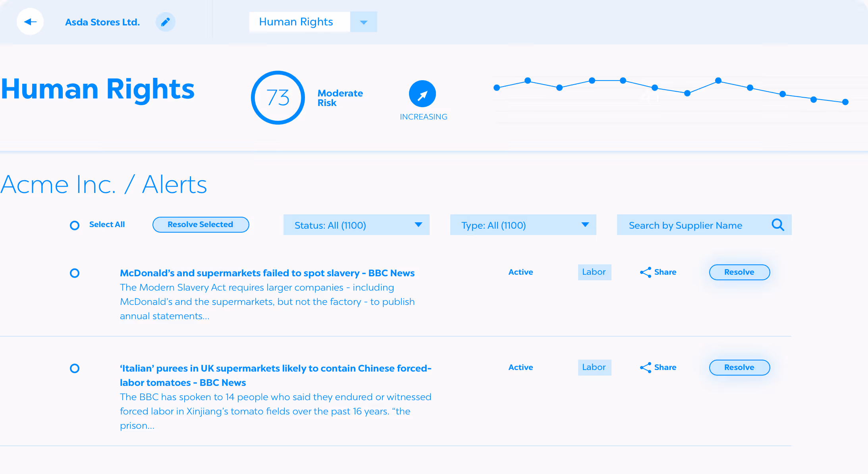
Task: Click the increasing trend arrow icon
Action: pyautogui.click(x=422, y=94)
